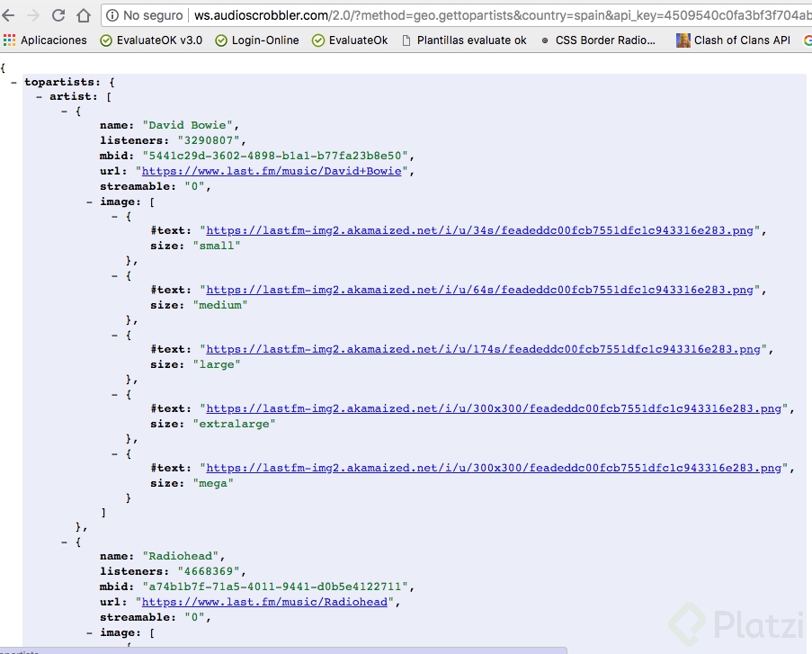The width and height of the screenshot is (812, 654).
Task: Go back with the browser back arrow
Action: coord(8,15)
